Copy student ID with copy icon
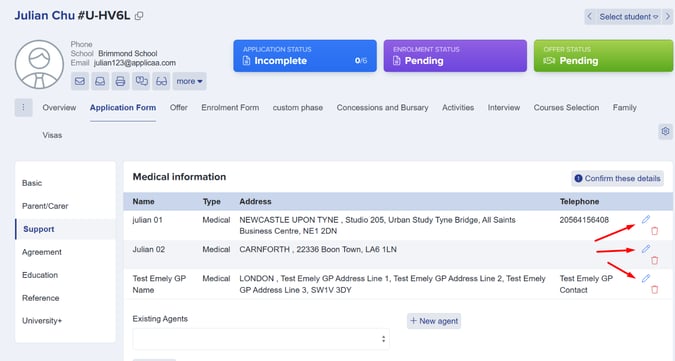The height and width of the screenshot is (361, 675). tap(139, 16)
